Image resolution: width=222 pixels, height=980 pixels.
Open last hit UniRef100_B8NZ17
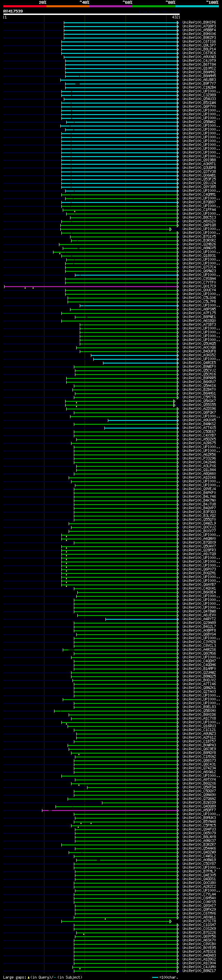199,971
